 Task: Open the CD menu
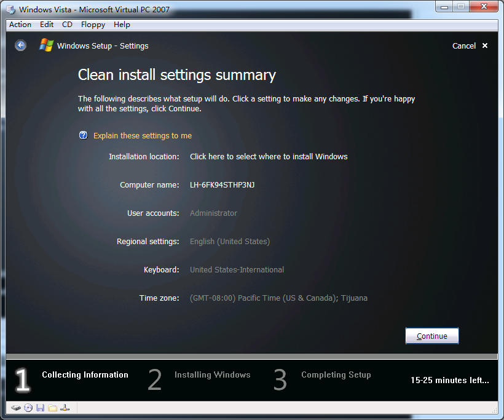pos(67,25)
